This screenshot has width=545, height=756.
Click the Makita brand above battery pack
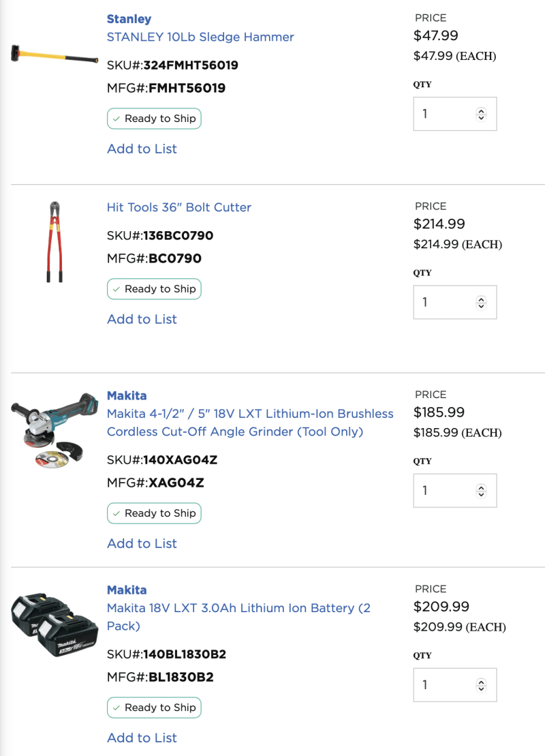pyautogui.click(x=127, y=590)
